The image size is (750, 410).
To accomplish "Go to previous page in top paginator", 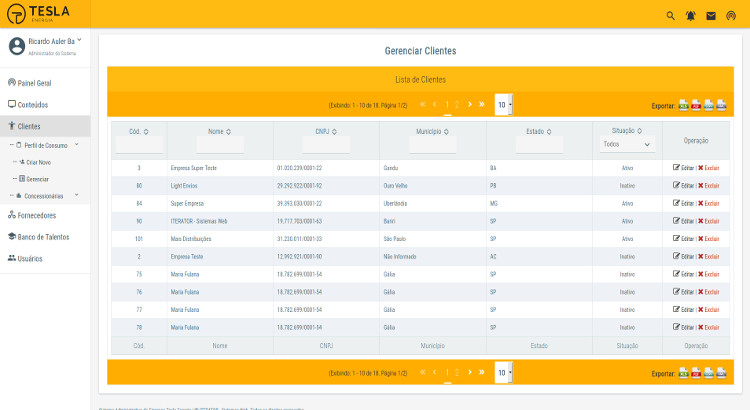I will [435, 104].
